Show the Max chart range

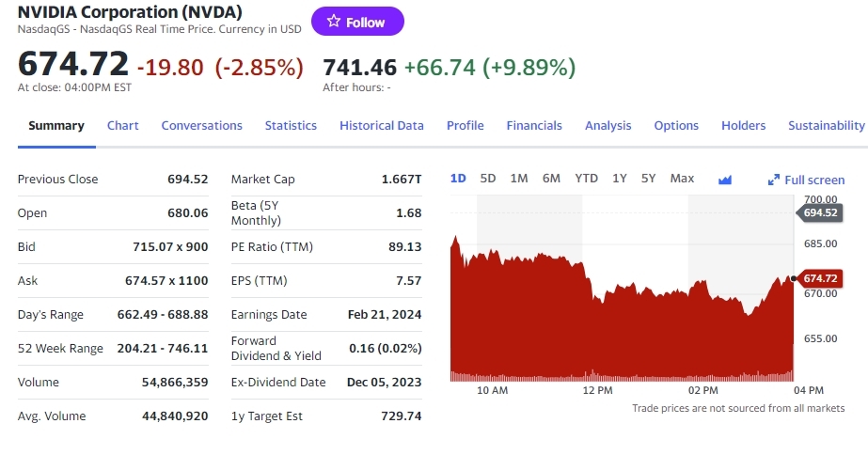[682, 179]
